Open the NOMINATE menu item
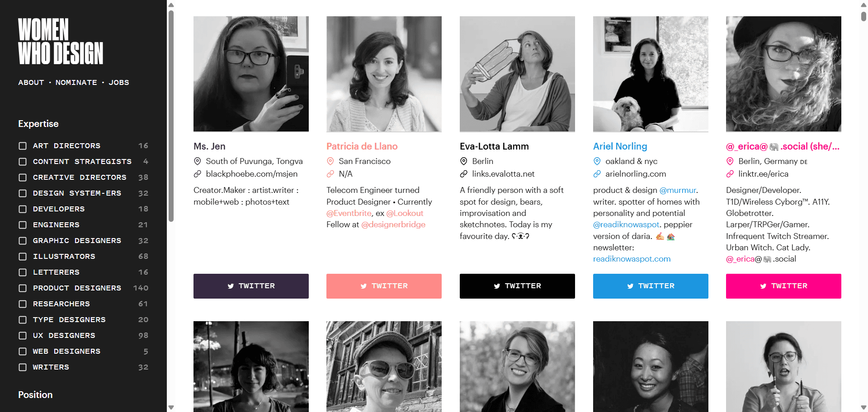Viewport: 868px width, 412px height. pyautogui.click(x=76, y=82)
